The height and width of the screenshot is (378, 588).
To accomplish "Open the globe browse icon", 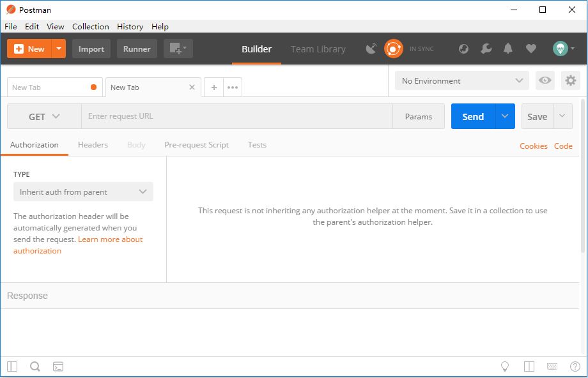I will (x=463, y=49).
